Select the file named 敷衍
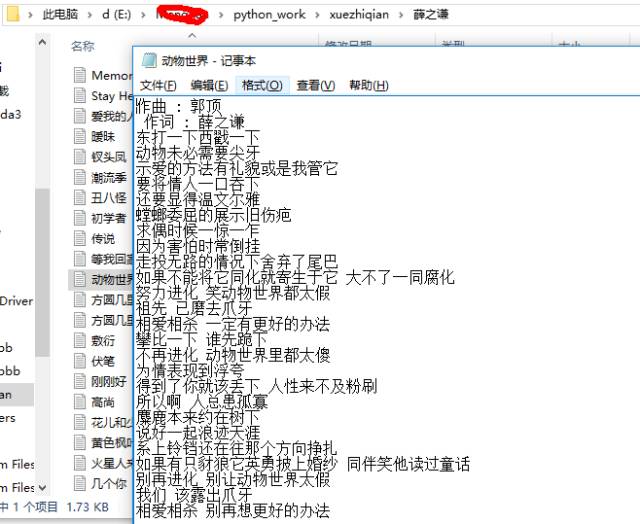 click(103, 340)
